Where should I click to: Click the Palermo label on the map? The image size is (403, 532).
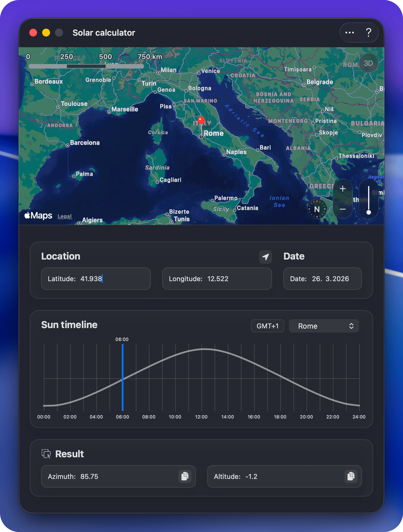pyautogui.click(x=226, y=198)
